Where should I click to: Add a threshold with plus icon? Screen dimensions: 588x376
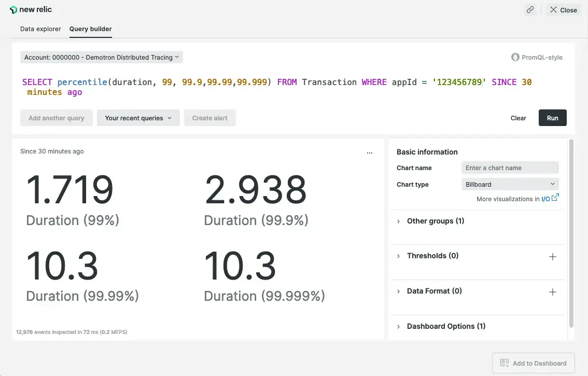point(552,257)
